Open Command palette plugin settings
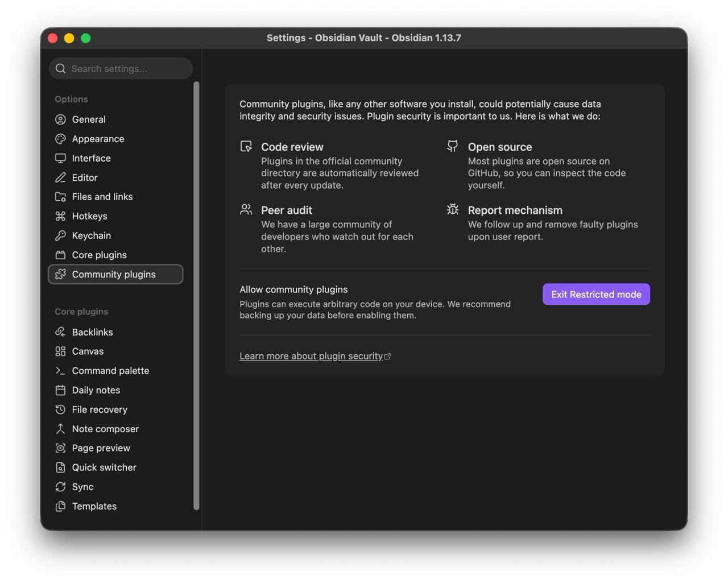 click(115, 371)
